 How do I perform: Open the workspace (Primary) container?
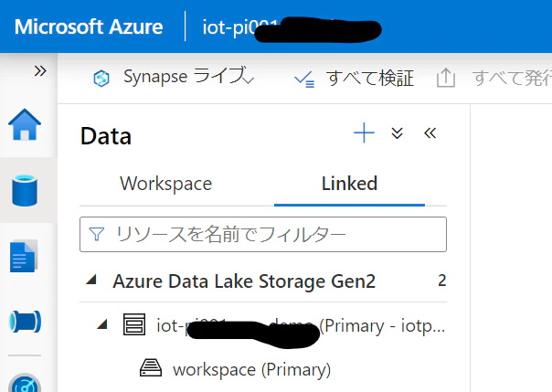pyautogui.click(x=251, y=369)
